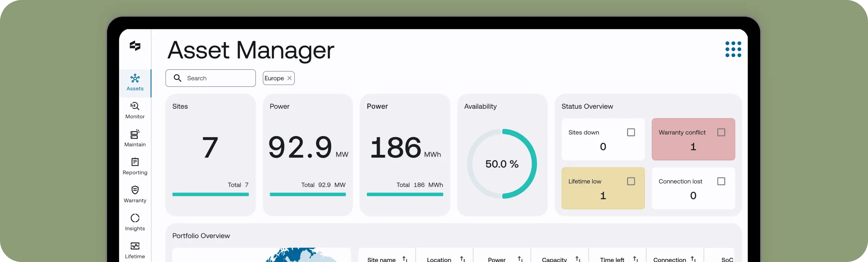Click the Time left sort arrows
Screen dimensions: 868x262
point(636,259)
